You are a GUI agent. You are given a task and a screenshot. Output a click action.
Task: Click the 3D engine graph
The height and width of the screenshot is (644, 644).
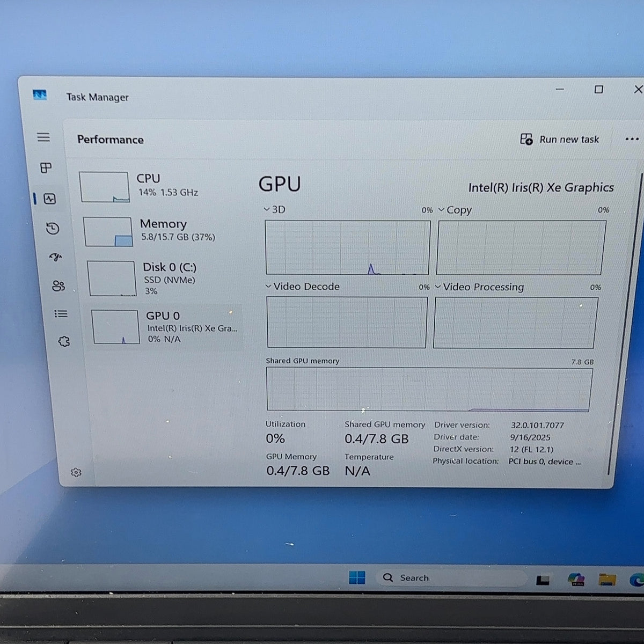point(348,247)
